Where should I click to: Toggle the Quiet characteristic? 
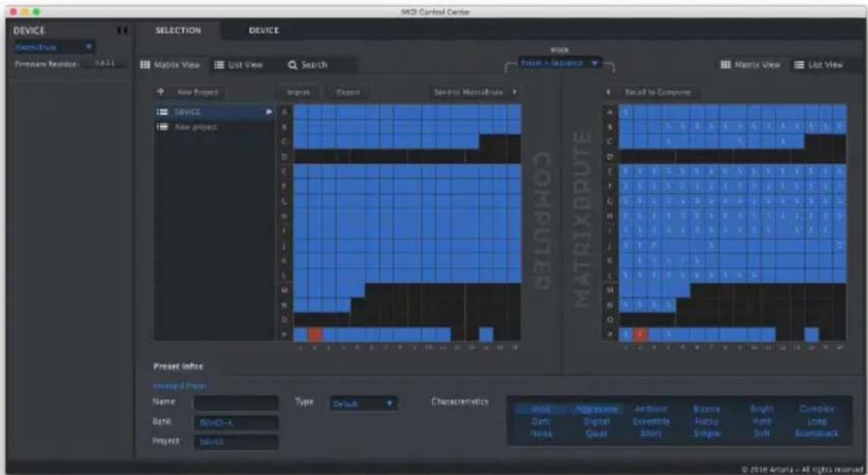595,433
